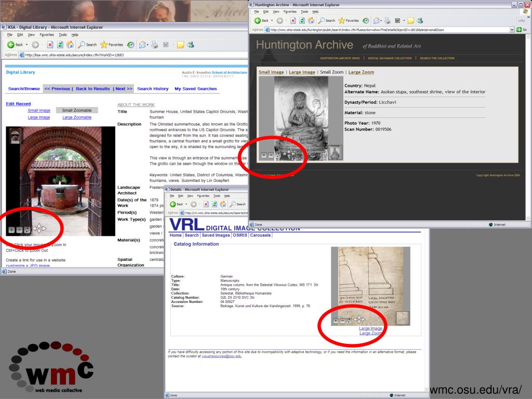The height and width of the screenshot is (399, 532).
Task: Open Search in the KSA window toolbar
Action: tap(87, 45)
